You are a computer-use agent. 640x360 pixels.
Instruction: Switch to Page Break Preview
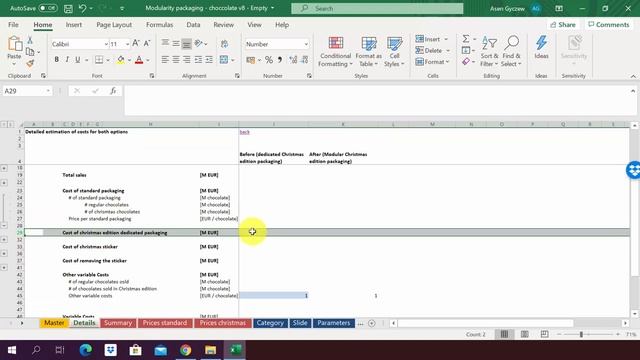(544, 334)
